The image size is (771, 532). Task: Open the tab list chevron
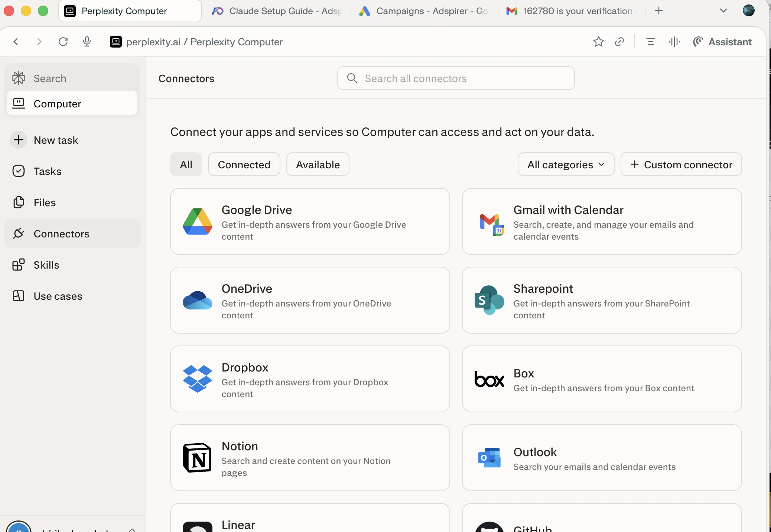click(x=723, y=11)
